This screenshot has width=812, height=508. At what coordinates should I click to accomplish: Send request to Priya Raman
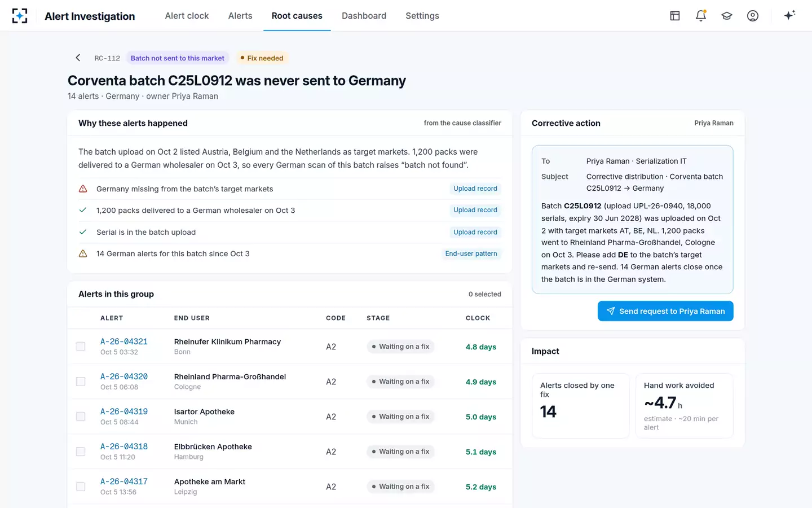665,311
